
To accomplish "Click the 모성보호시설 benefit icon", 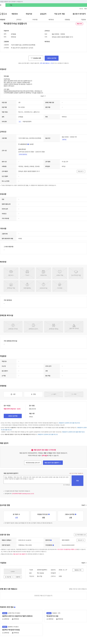I will pos(43,286).
